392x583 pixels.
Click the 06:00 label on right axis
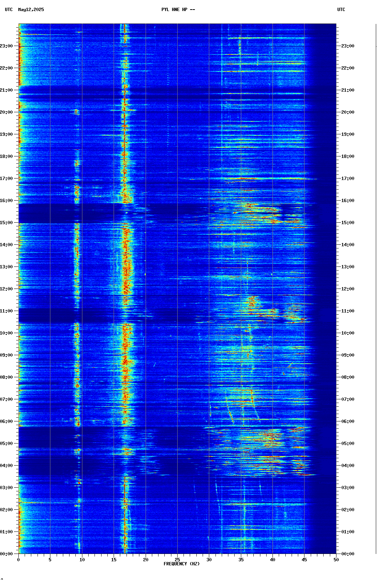pos(348,421)
